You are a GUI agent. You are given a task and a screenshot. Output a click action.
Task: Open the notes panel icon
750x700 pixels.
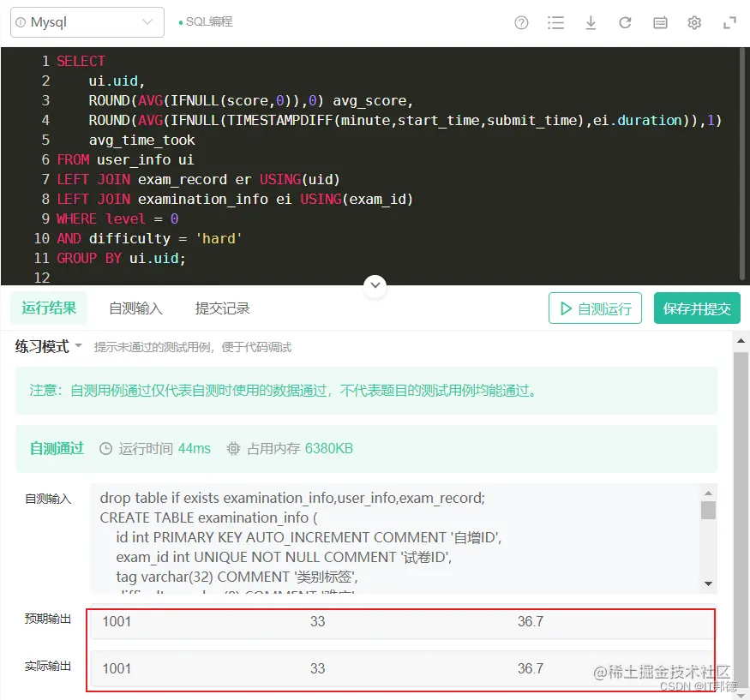tap(660, 22)
